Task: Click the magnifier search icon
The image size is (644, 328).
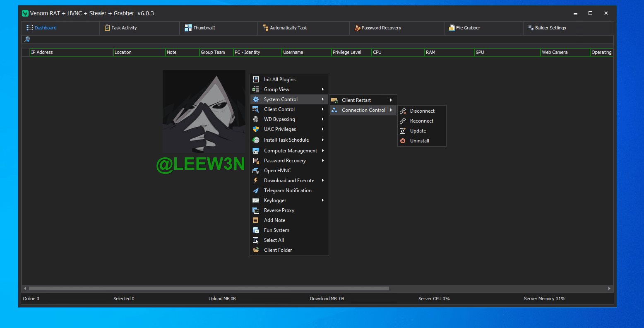Action: [27, 39]
